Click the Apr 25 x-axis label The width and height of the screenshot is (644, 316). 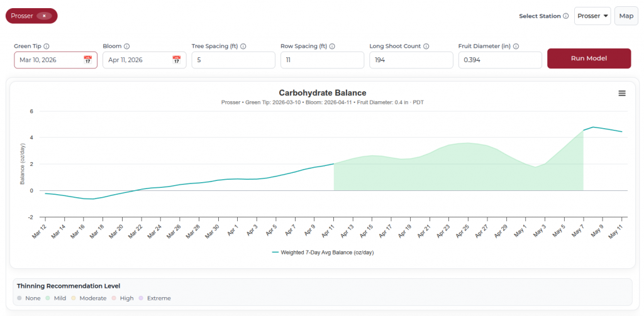pos(463,231)
